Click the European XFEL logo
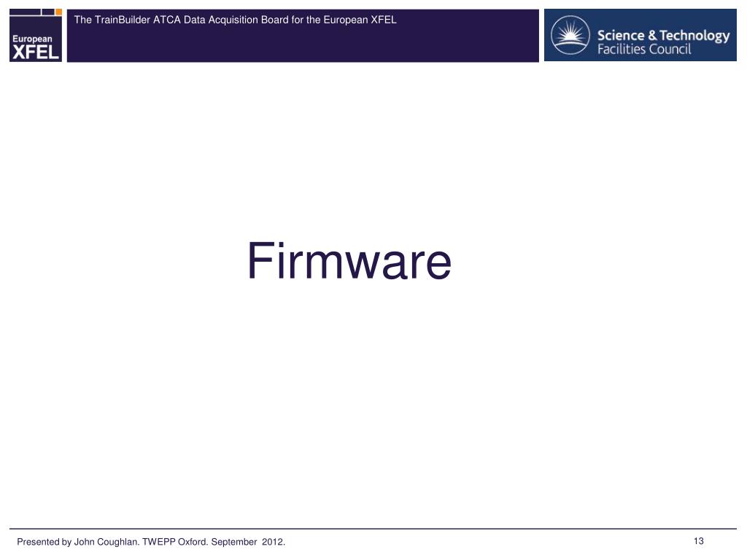The width and height of the screenshot is (747, 560). (36, 35)
